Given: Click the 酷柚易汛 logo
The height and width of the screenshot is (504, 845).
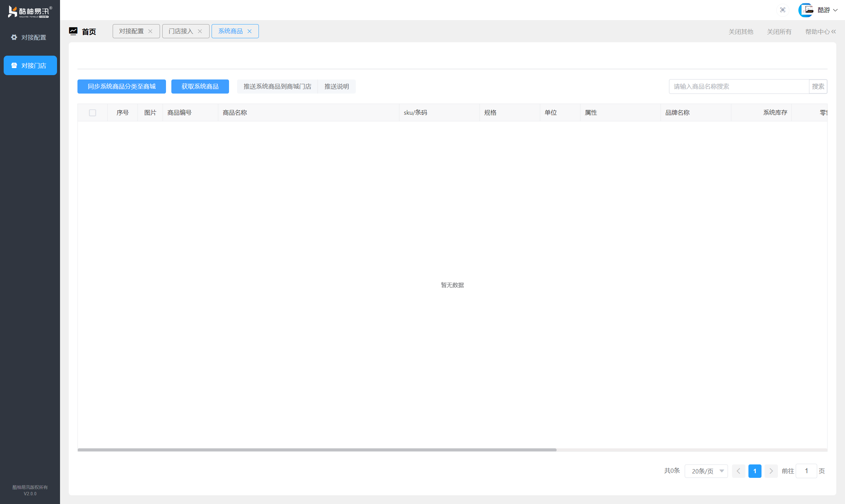Looking at the screenshot, I should (x=30, y=11).
